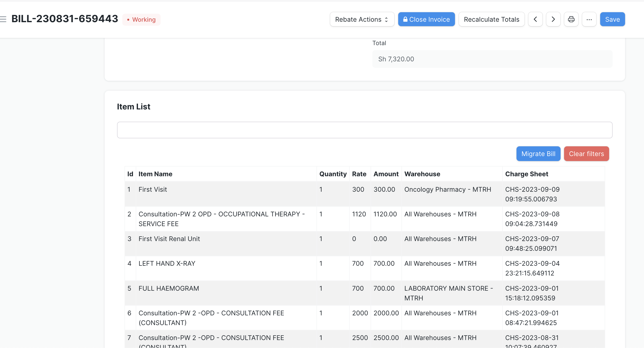Save the bill document
644x348 pixels.
tap(613, 19)
